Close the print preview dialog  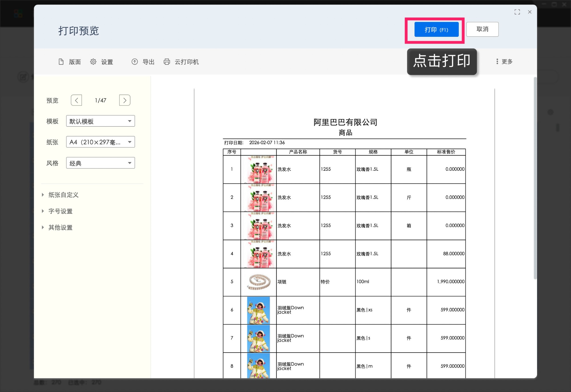[530, 12]
